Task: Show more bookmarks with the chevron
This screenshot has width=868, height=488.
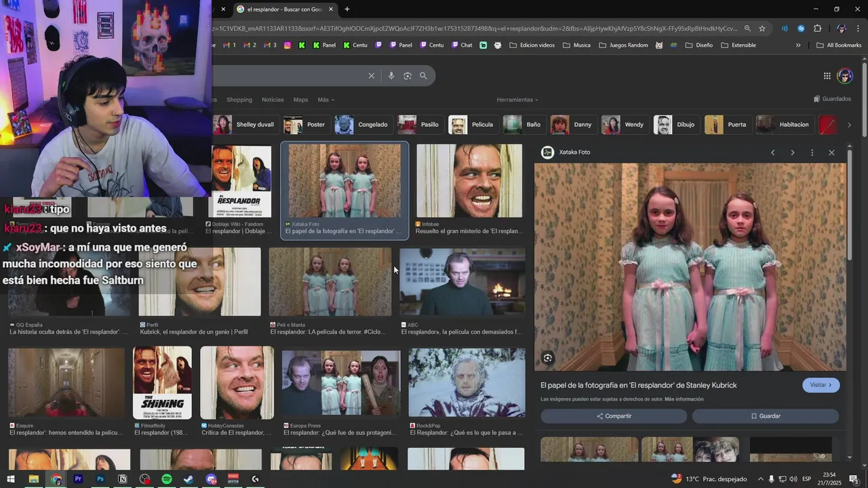Action: (798, 45)
